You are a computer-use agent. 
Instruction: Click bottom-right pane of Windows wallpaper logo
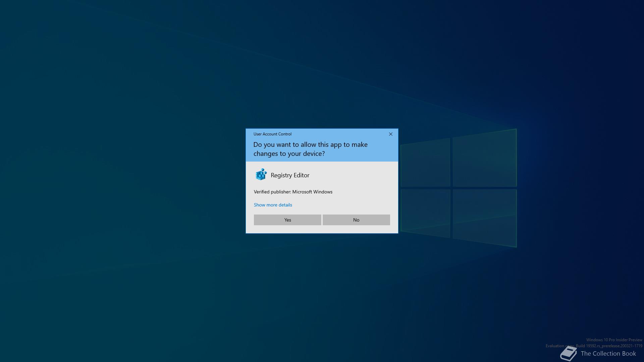click(x=484, y=216)
